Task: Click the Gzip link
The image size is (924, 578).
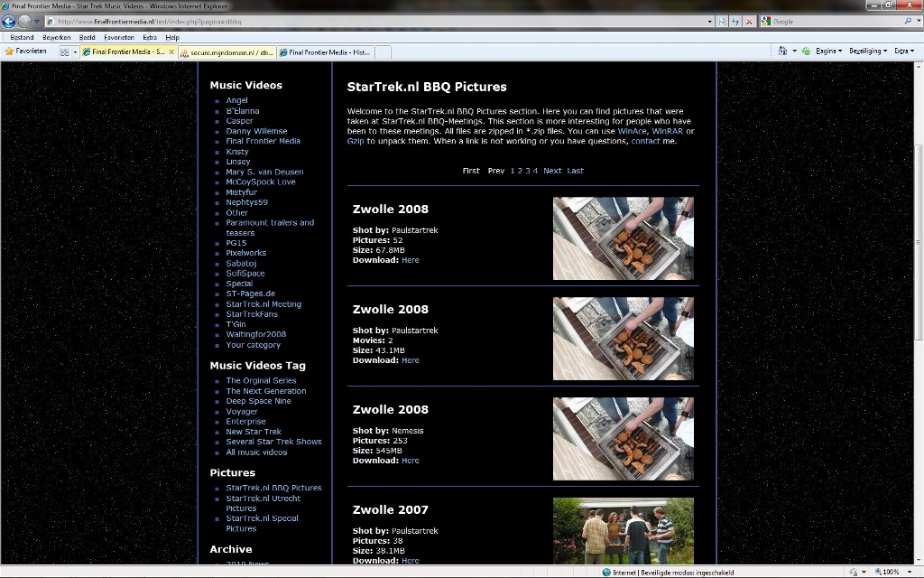Action: click(356, 141)
